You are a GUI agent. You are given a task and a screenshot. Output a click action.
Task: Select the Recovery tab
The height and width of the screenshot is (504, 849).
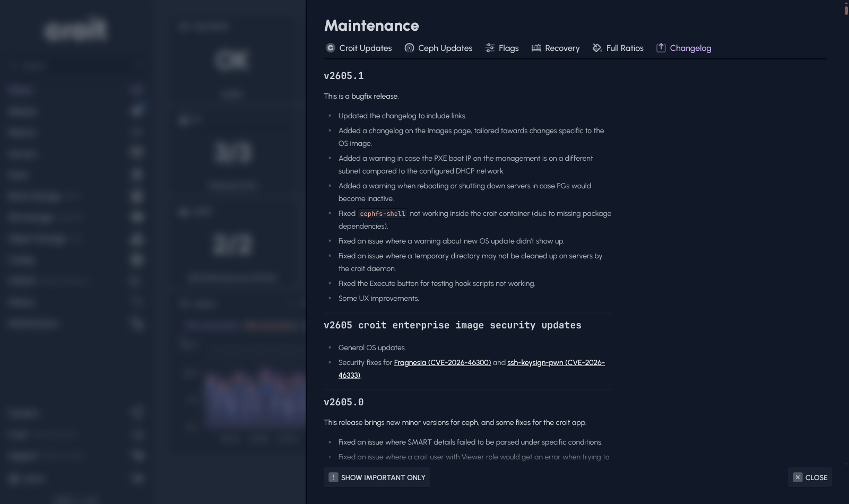556,48
